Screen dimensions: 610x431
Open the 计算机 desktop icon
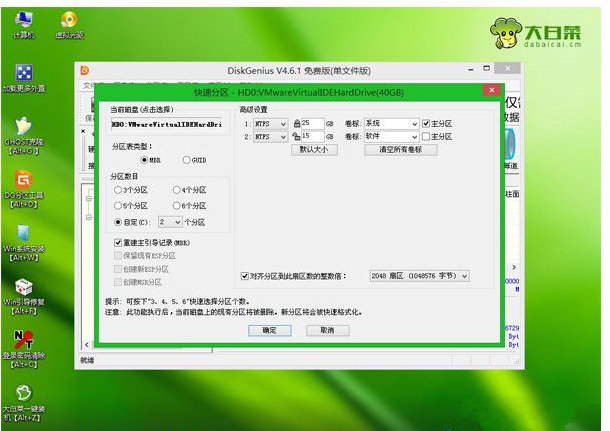pos(24,25)
